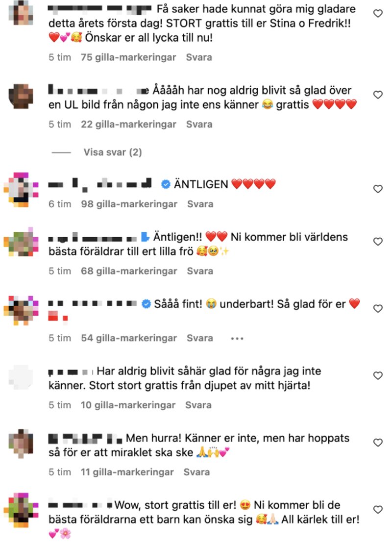Screen dimensions: 392x545
Task: Heart the "Sååå fint! underbart!" comment
Action: point(378,309)
